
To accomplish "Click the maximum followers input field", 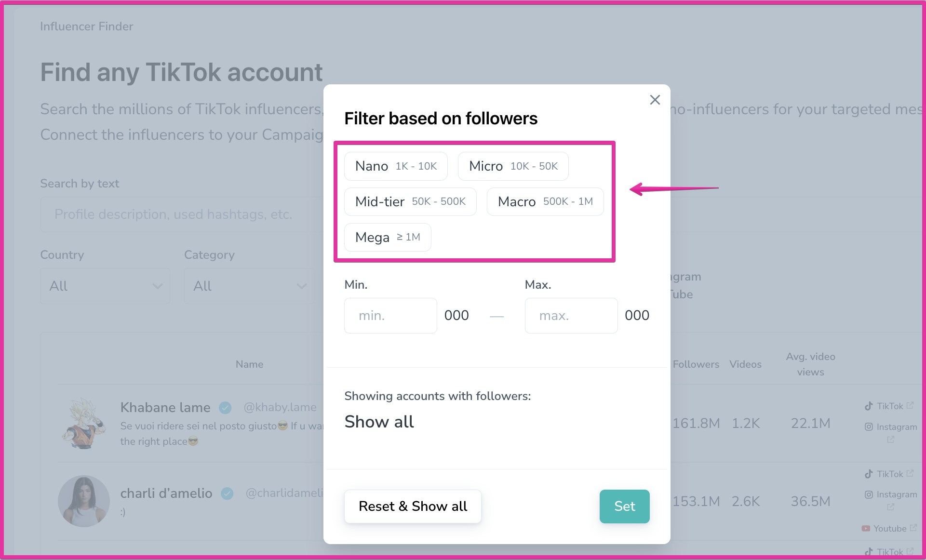I will coord(571,316).
